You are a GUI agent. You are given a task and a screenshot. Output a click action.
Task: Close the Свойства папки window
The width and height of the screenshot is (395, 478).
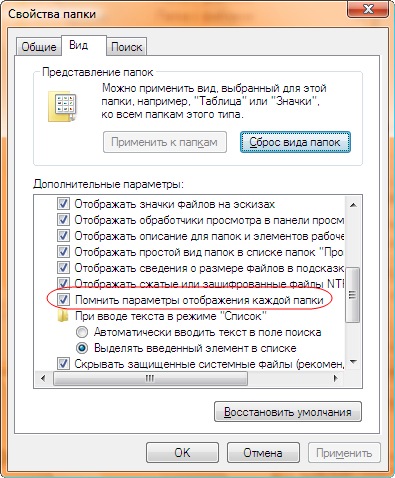[x=368, y=9]
